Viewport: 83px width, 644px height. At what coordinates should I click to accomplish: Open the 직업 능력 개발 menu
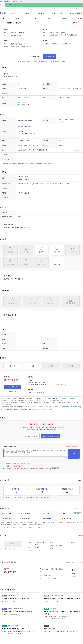point(57,13)
